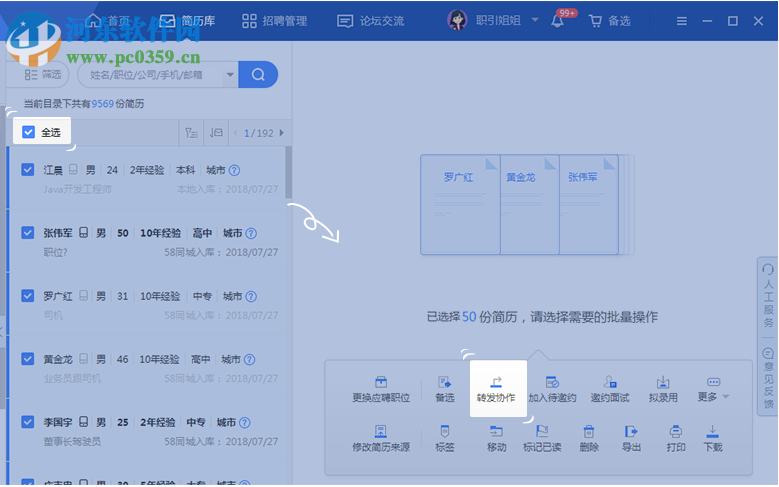Open 意见反馈 side panel button
This screenshot has height=487, width=779.
coord(768,378)
